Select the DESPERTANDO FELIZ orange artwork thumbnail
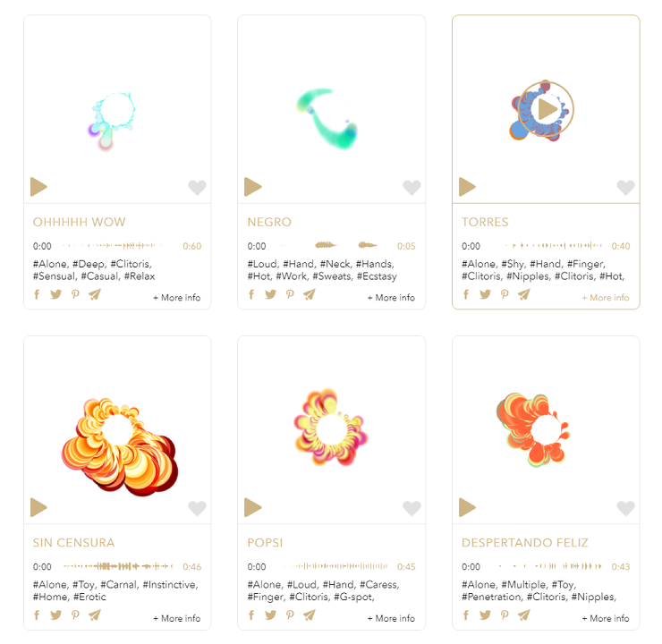662x644 pixels. 533,429
